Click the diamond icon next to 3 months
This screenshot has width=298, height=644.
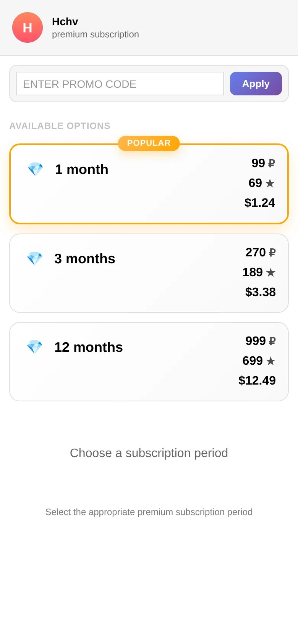[34, 259]
